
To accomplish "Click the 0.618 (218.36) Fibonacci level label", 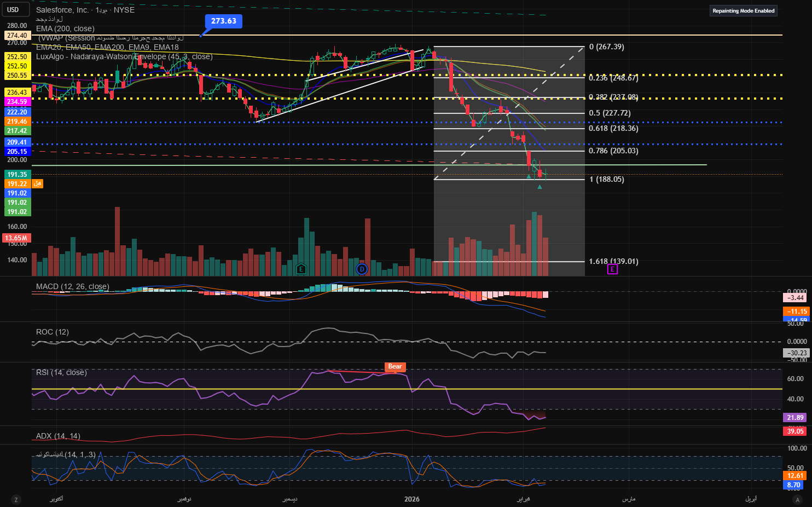I will (613, 129).
